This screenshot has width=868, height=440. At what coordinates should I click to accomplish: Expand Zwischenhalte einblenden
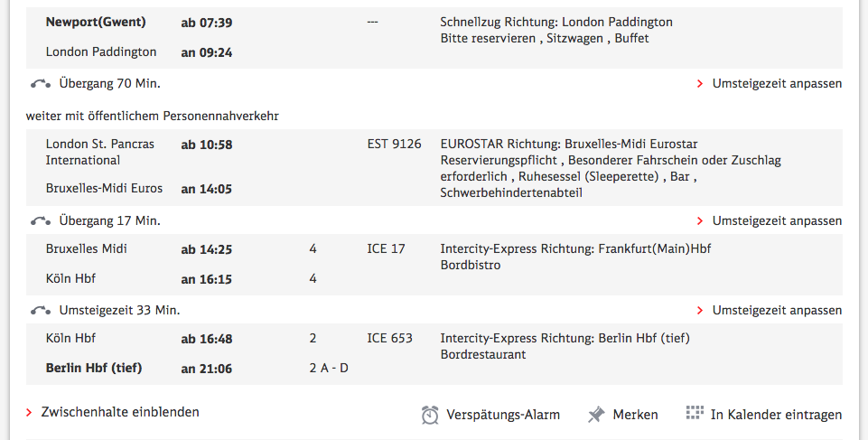pos(120,412)
